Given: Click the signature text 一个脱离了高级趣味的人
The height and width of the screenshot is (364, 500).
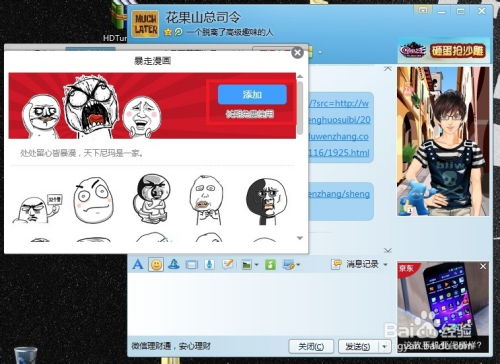Looking at the screenshot, I should tap(229, 32).
